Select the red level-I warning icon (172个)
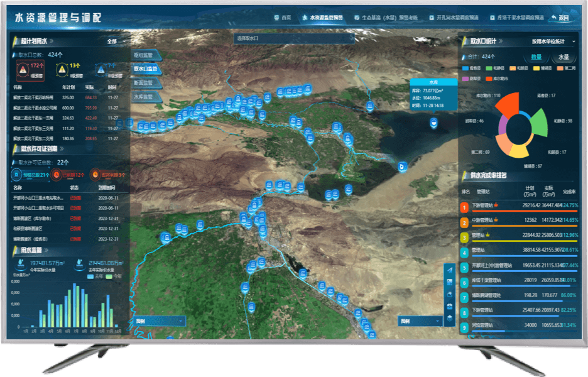The height and width of the screenshot is (377, 588). tap(23, 69)
